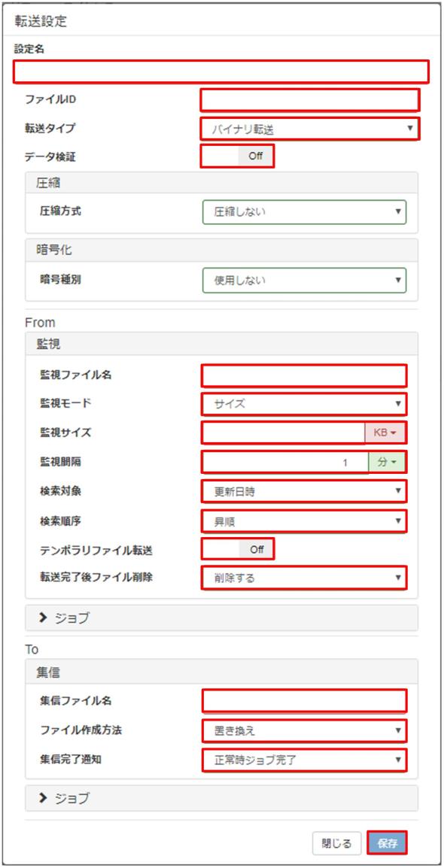444x868 pixels.
Task: Open the 転送完了後ファイル削除 dropdown
Action: point(305,578)
